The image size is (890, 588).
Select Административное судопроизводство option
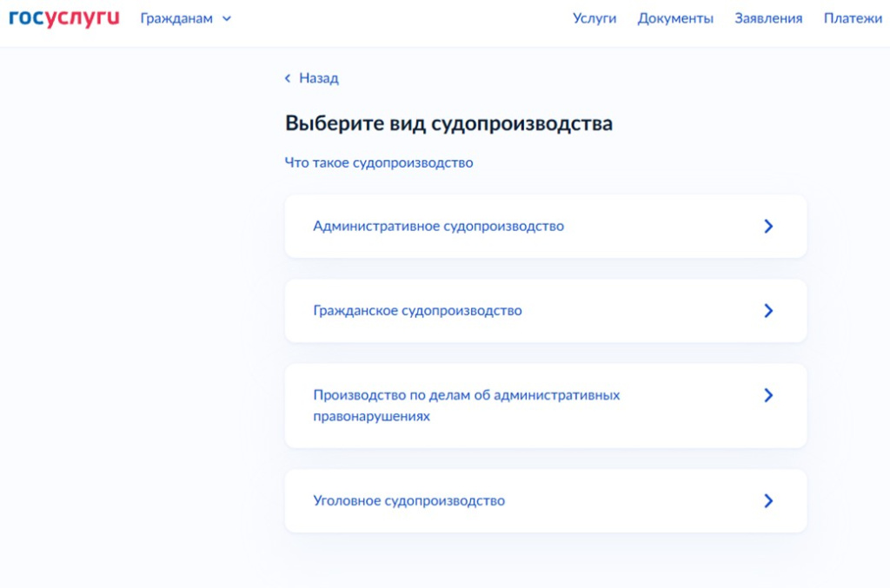546,226
